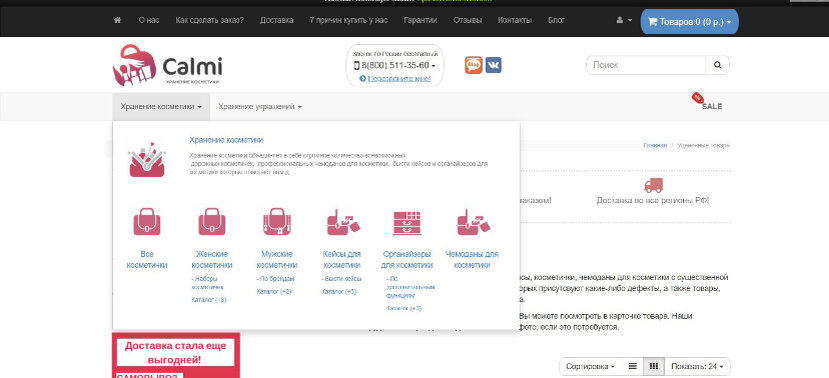Click "Бьюти кейсы" sublink
Screen dimensions: 829x378
(x=342, y=279)
